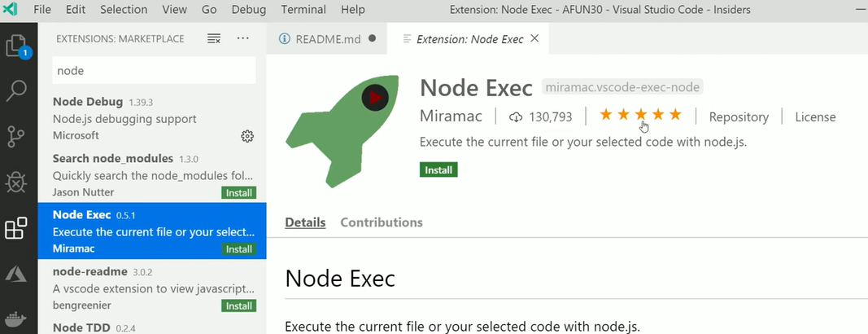868x334 pixels.
Task: Open the Search view in activity bar
Action: coord(16,91)
